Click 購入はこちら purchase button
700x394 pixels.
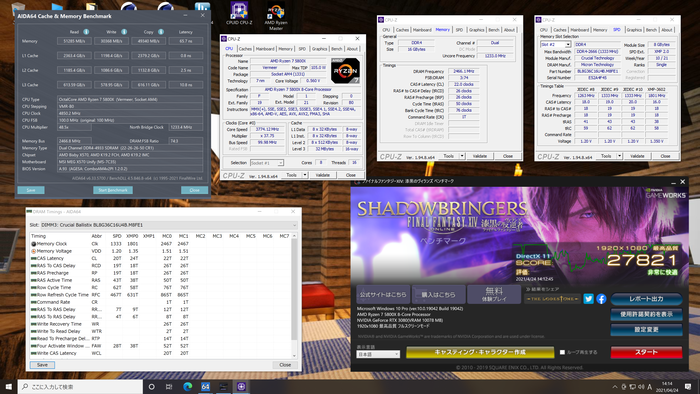(x=438, y=294)
